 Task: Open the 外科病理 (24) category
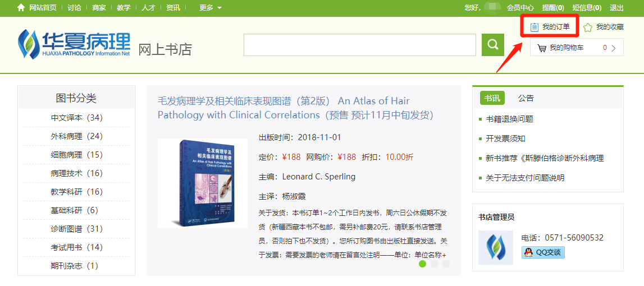click(76, 136)
